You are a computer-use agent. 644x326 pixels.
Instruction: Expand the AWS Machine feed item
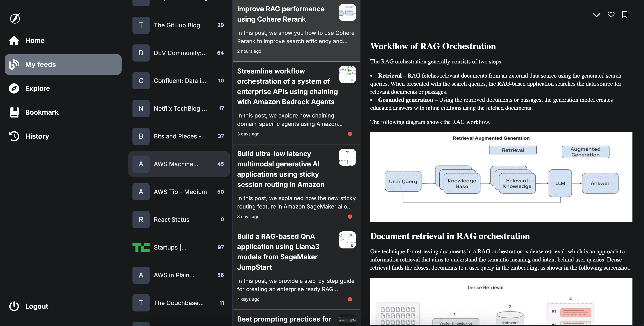[179, 164]
